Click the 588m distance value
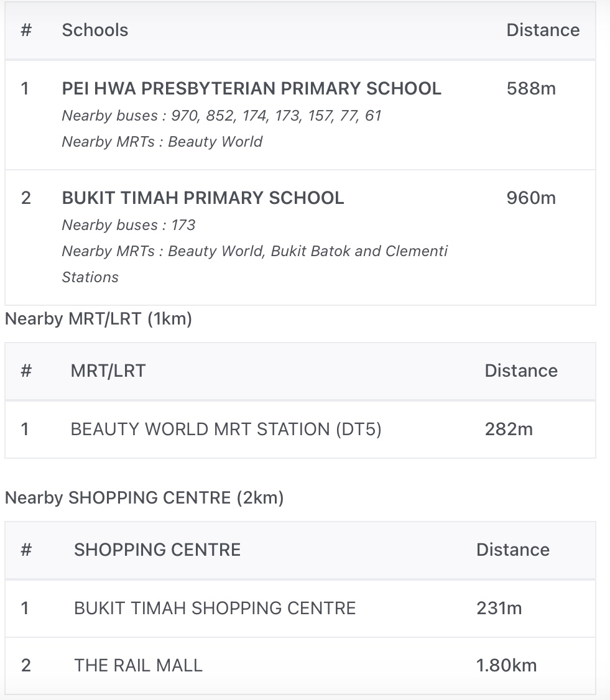610x700 pixels. (x=531, y=88)
